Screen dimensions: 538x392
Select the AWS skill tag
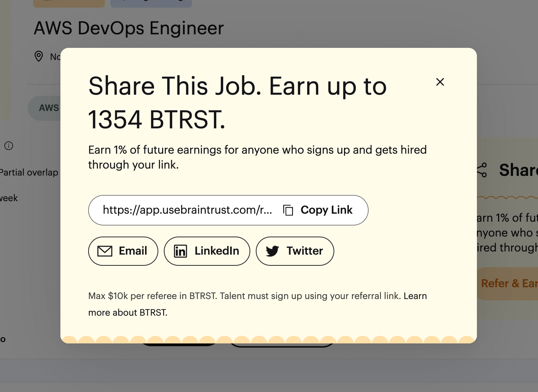(x=49, y=108)
